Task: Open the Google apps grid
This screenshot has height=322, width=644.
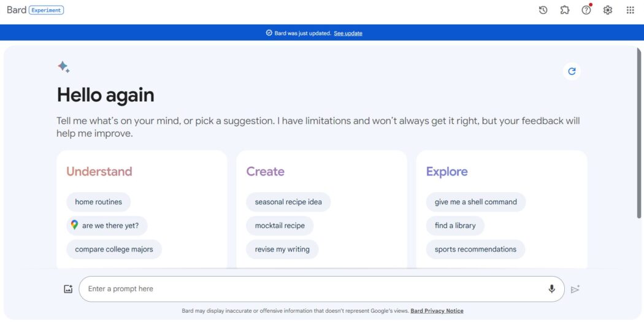Action: 630,10
